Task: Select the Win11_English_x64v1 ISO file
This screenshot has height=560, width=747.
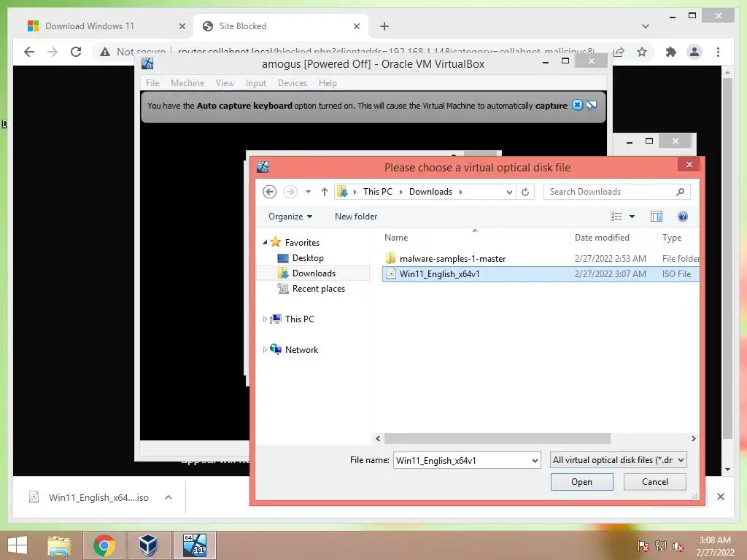Action: (541, 274)
